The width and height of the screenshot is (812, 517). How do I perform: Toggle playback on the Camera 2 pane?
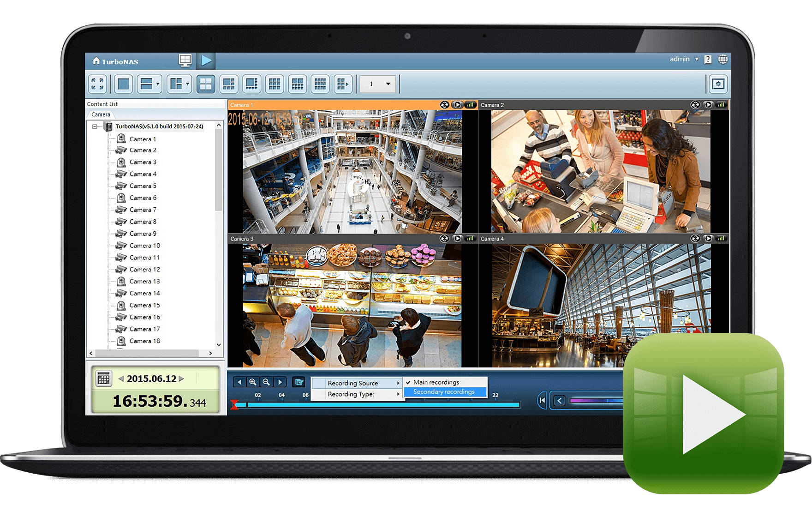point(708,105)
